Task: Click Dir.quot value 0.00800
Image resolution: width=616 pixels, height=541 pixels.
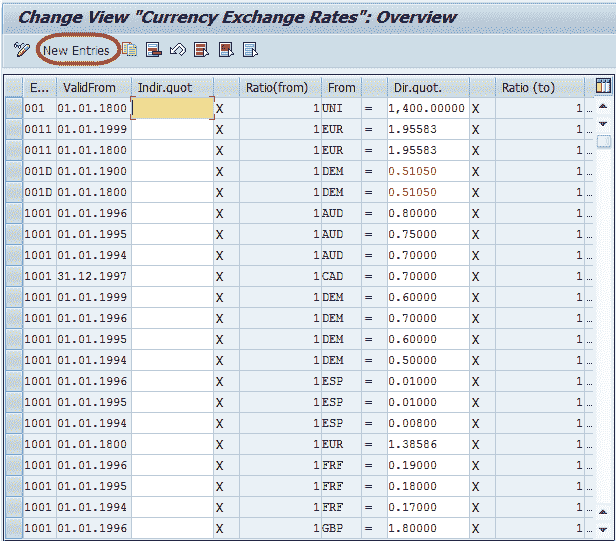Action: coord(428,423)
